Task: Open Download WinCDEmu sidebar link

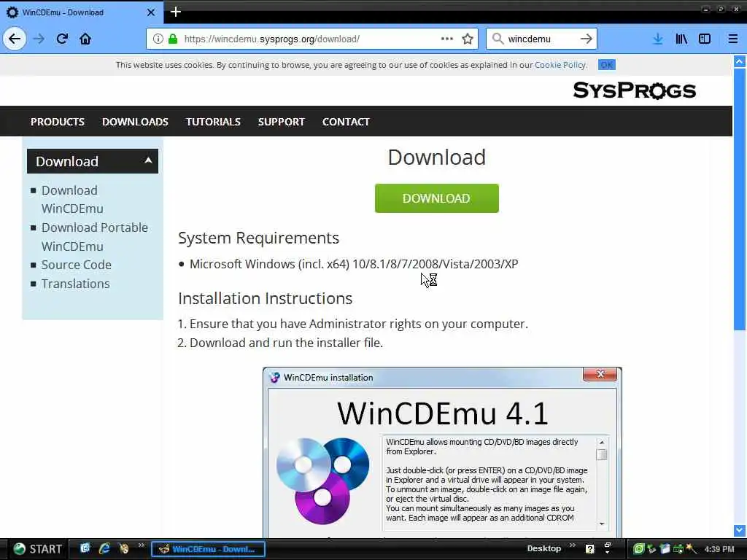Action: (72, 199)
